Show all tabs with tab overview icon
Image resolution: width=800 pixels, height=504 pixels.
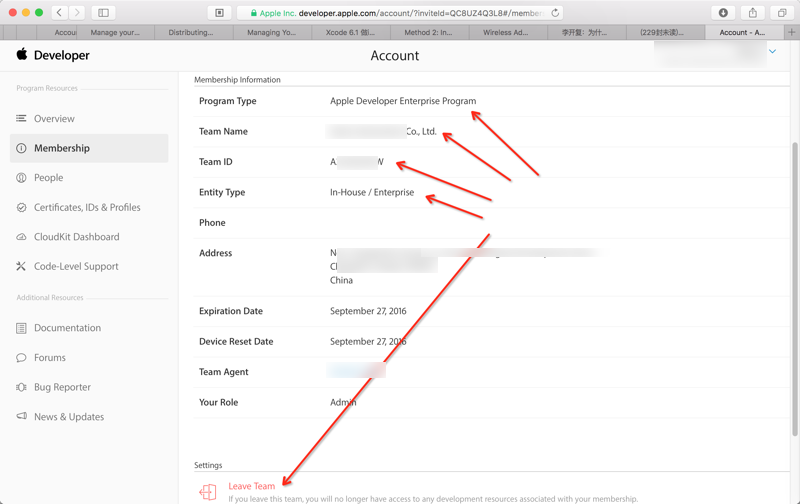[782, 13]
